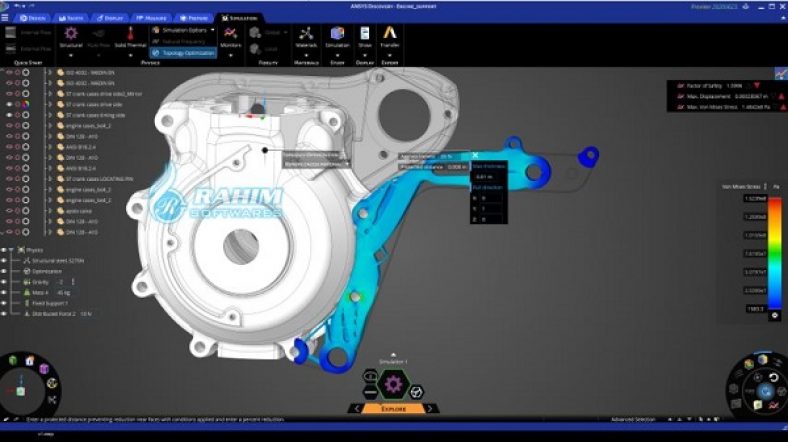788x442 pixels.
Task: Open the hamburger application menu
Action: tap(5, 18)
